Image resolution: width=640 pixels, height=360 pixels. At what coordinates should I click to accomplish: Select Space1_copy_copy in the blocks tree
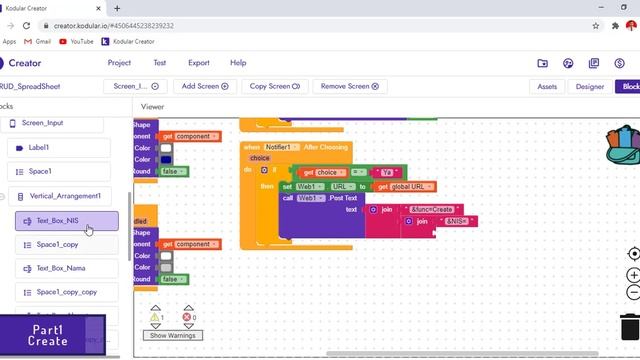click(x=67, y=292)
